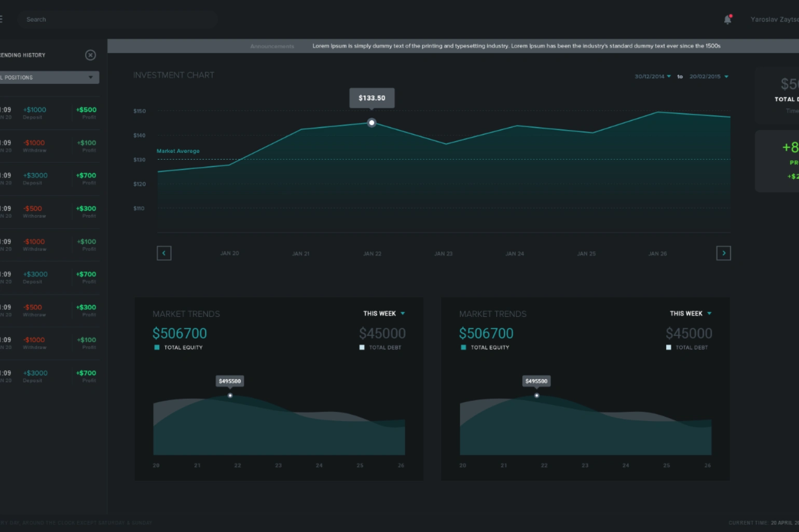Open the 20/02/2015 end date dropdown

(709, 76)
